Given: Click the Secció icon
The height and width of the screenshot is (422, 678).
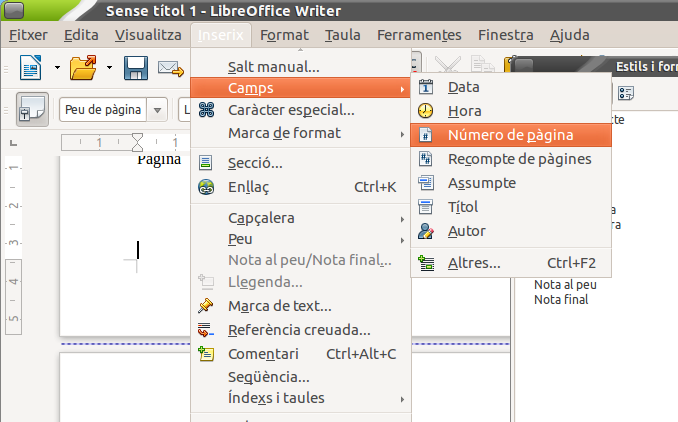Looking at the screenshot, I should tap(205, 163).
